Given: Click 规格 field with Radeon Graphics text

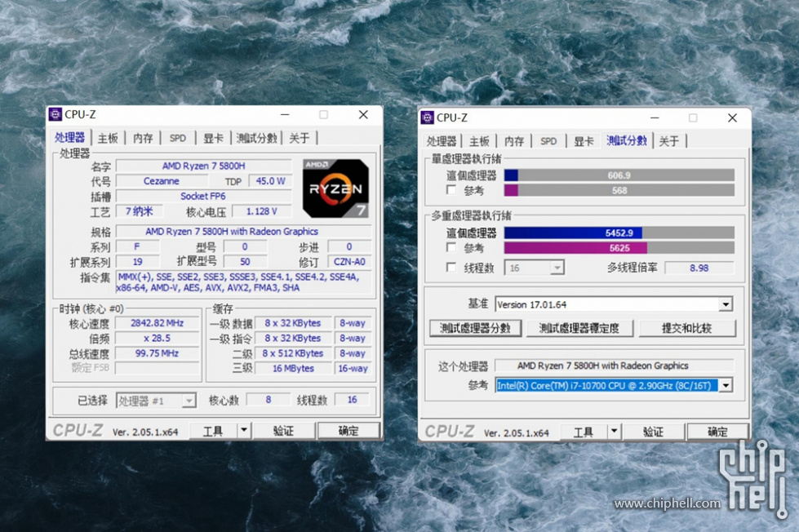Looking at the screenshot, I should coord(243,232).
